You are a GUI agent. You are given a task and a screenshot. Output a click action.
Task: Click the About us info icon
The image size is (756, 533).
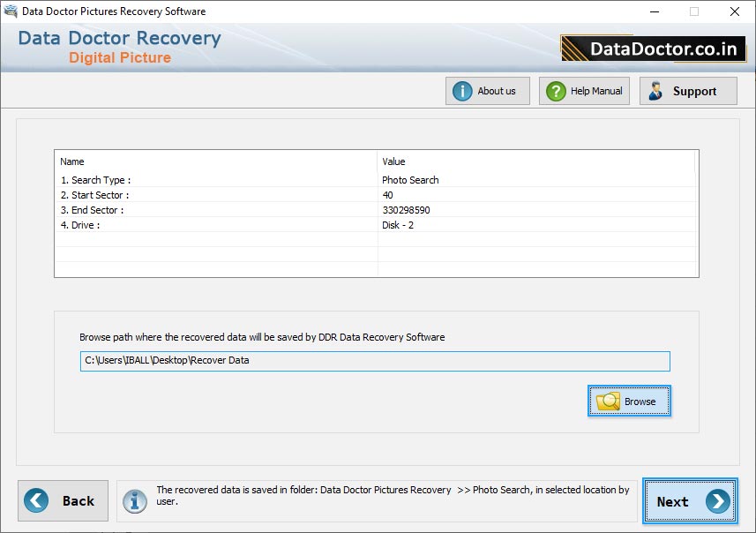460,90
